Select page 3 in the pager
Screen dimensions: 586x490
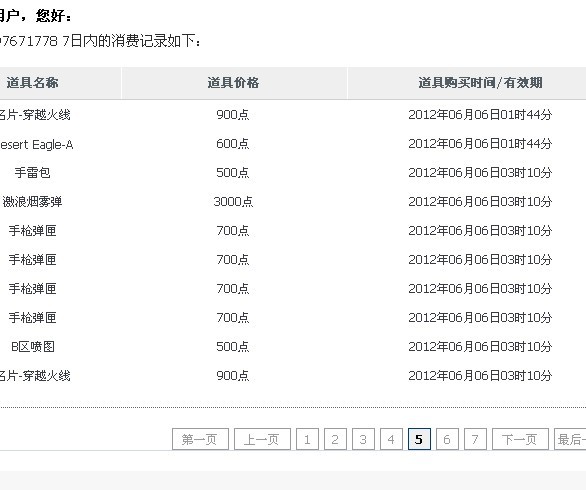tap(363, 439)
